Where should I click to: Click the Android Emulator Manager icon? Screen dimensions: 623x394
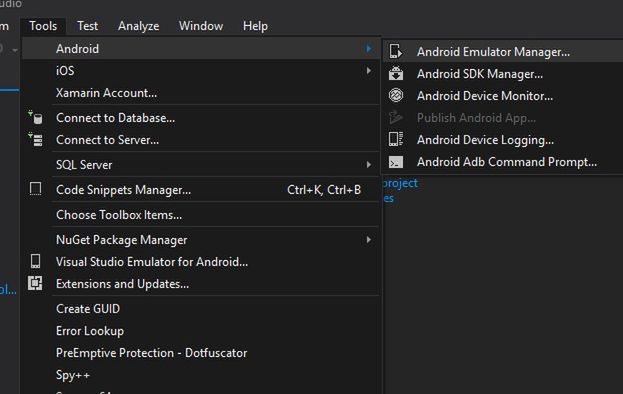pos(396,52)
